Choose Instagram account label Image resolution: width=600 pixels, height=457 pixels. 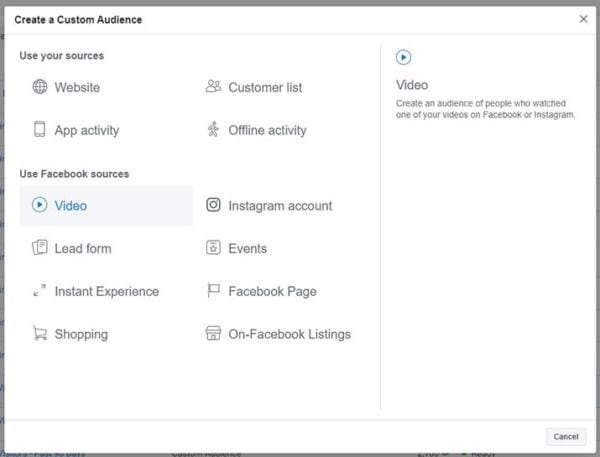click(x=280, y=206)
